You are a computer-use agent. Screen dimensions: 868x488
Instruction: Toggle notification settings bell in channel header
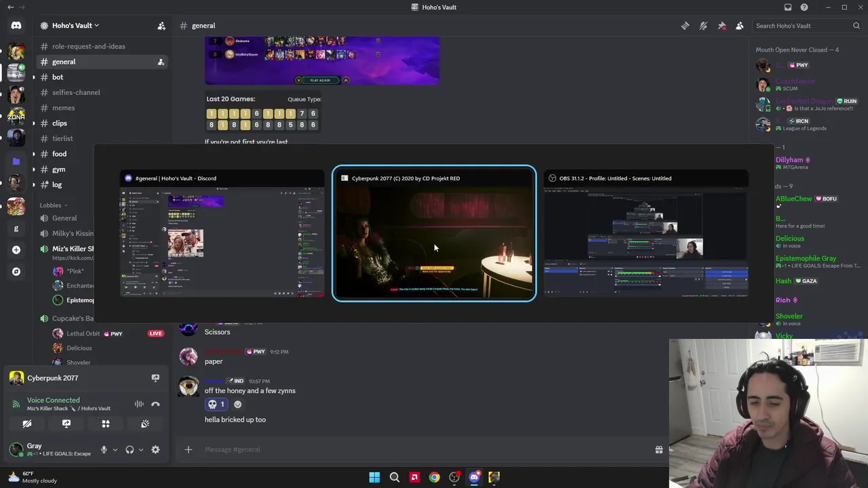(703, 26)
